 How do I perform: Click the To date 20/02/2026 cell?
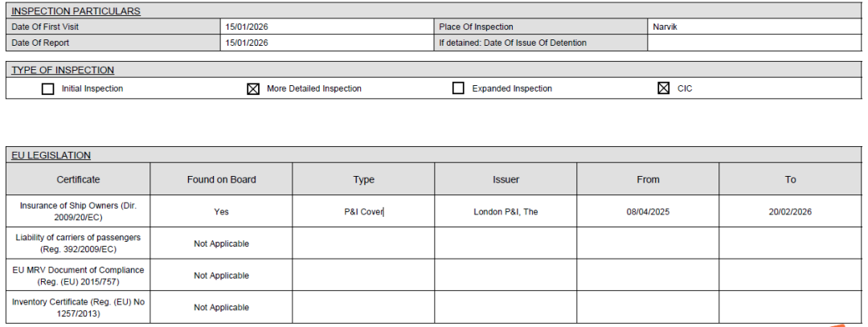[790, 211]
